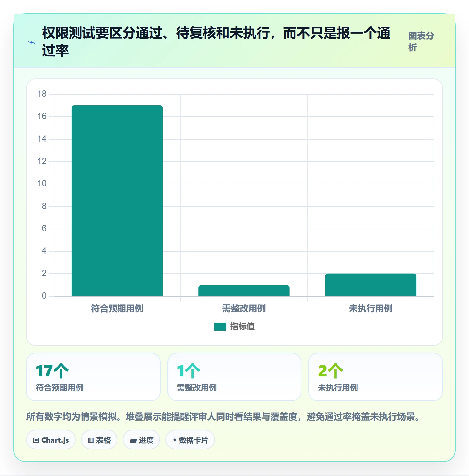
Task: Click the 数据卡片 tag chip
Action: [190, 440]
